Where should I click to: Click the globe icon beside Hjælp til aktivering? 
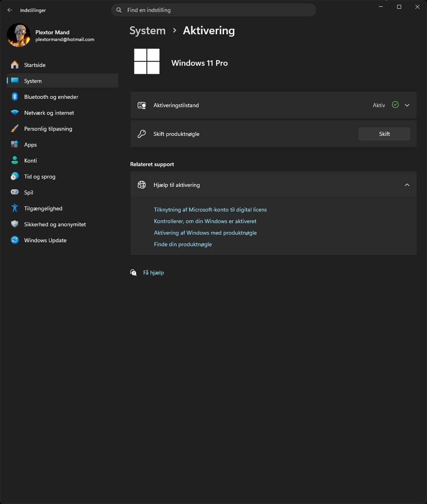pos(141,185)
